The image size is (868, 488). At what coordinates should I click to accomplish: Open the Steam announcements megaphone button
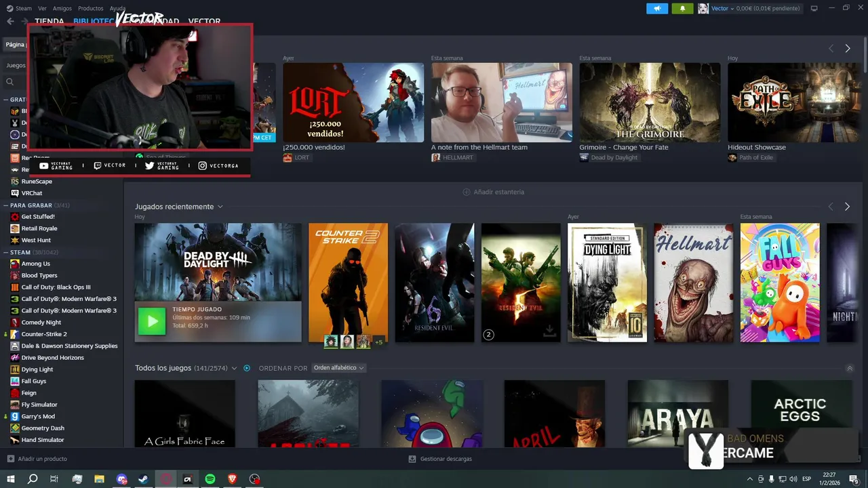(656, 8)
